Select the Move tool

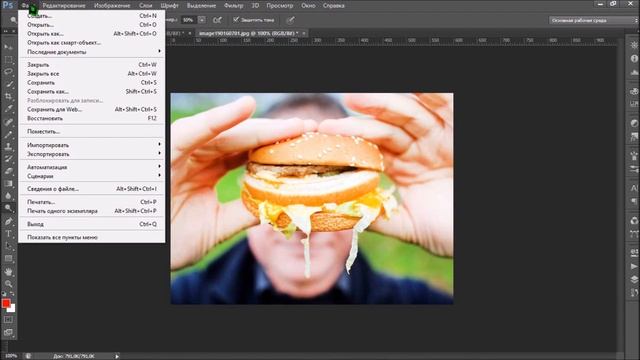[8, 47]
